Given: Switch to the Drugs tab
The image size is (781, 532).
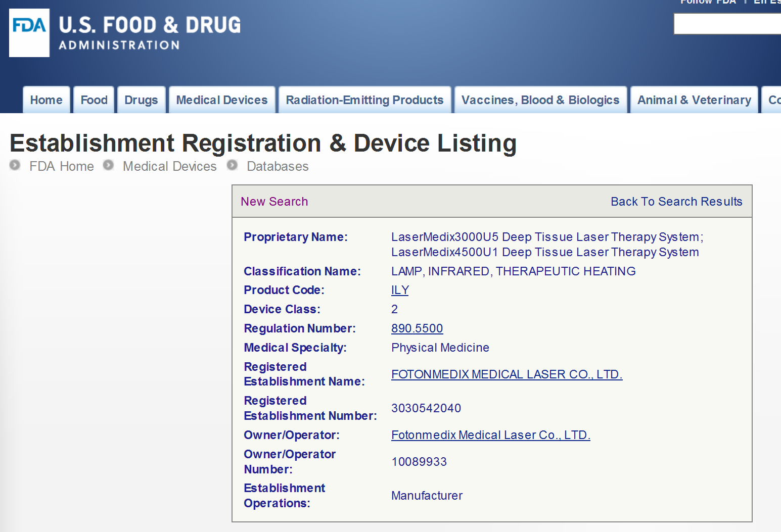Looking at the screenshot, I should 141,100.
